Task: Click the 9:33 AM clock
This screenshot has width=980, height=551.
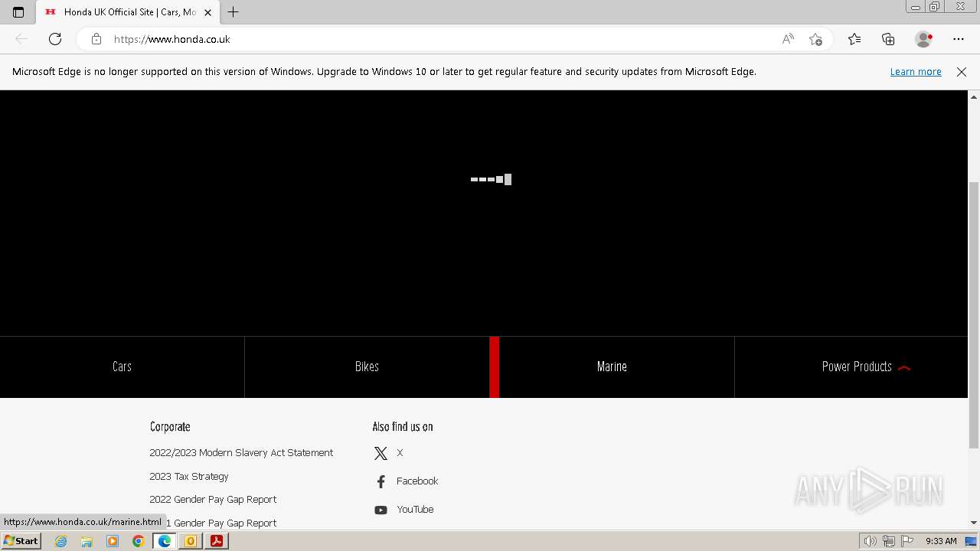Action: point(941,541)
